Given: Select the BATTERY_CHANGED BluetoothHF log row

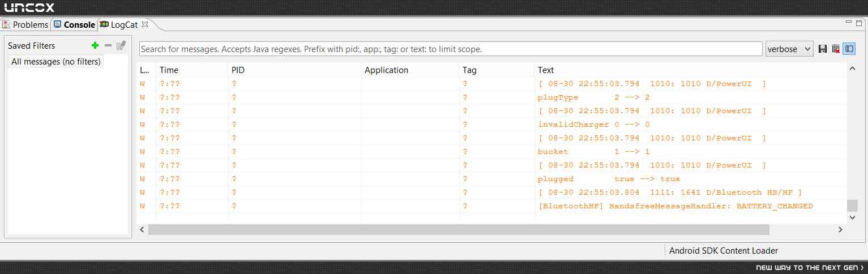Looking at the screenshot, I should click(x=491, y=206).
